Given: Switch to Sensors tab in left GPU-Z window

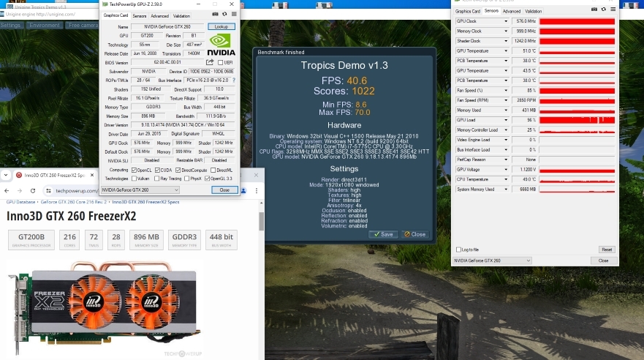Looking at the screenshot, I should [x=139, y=15].
